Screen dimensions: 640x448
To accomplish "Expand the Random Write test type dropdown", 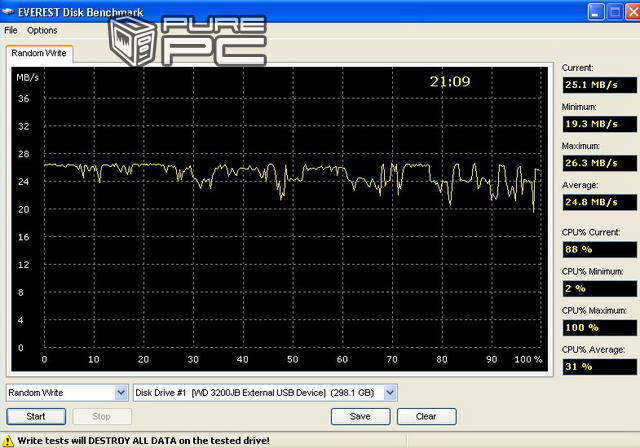I will pos(121,393).
